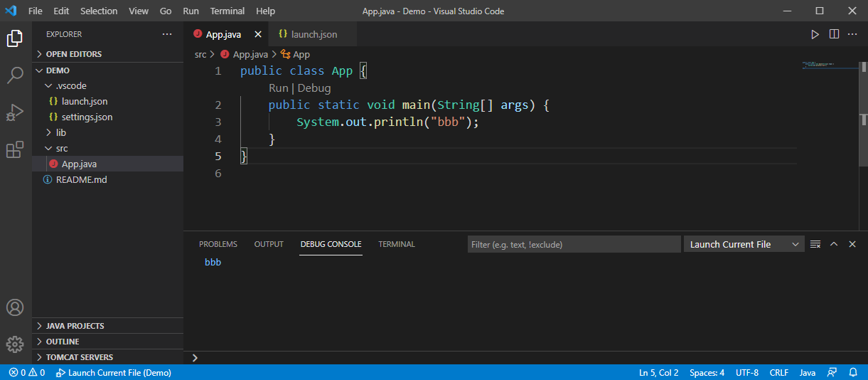Expand the OPEN EDITORS section
The width and height of the screenshot is (868, 380).
pyautogui.click(x=107, y=54)
